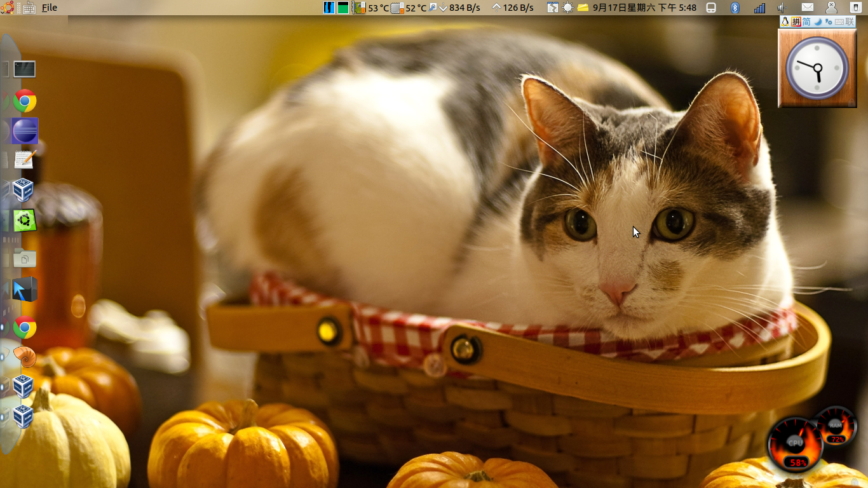
Task: Click the 52 °C temperature reading
Action: click(x=416, y=8)
